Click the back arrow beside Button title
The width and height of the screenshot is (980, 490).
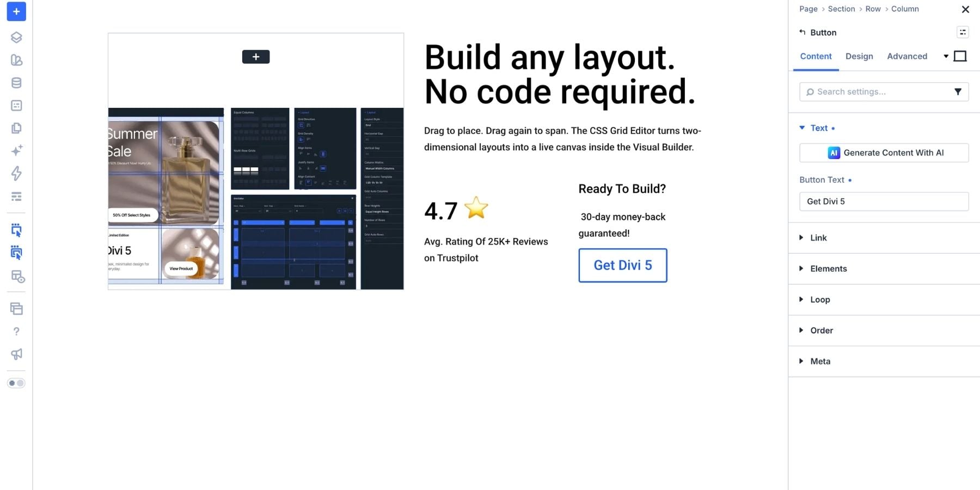click(802, 32)
